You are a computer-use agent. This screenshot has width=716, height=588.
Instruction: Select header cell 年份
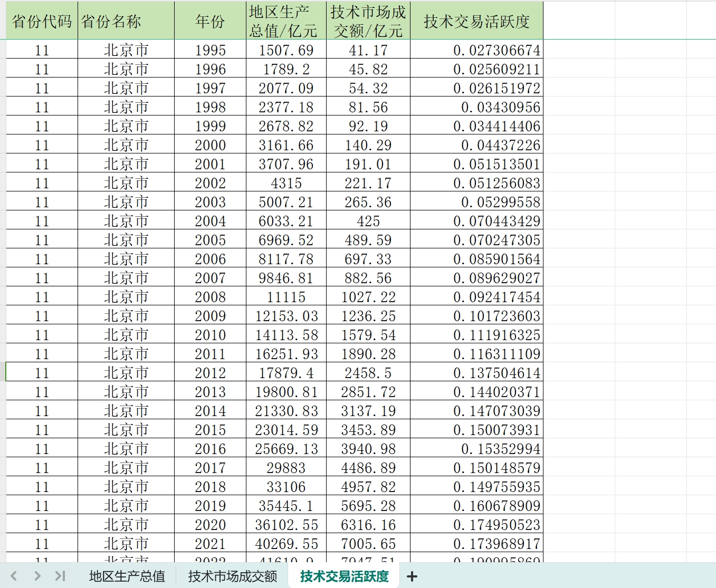[210, 21]
